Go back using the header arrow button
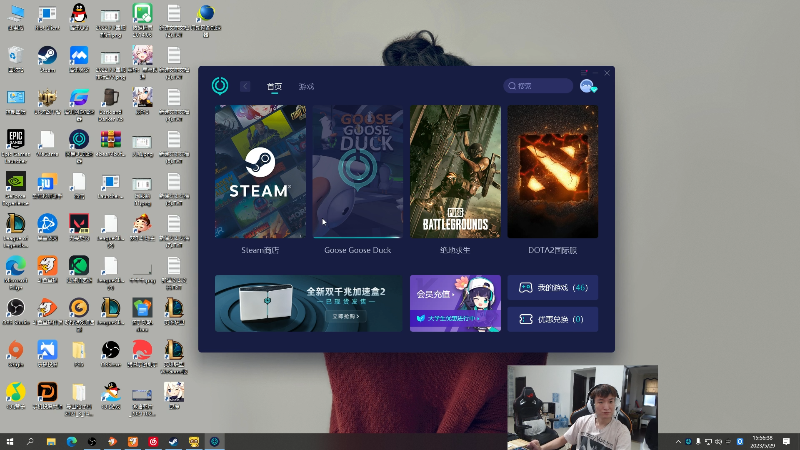The height and width of the screenshot is (450, 800). click(245, 86)
